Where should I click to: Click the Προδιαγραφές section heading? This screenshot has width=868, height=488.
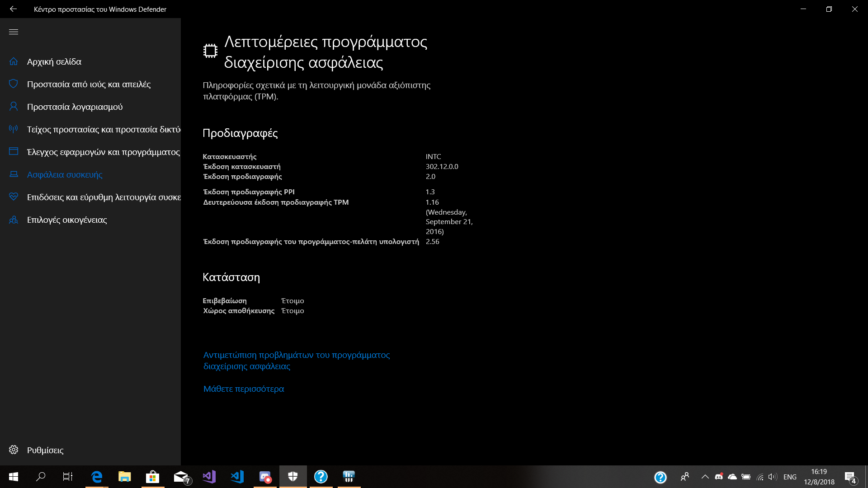[240, 133]
